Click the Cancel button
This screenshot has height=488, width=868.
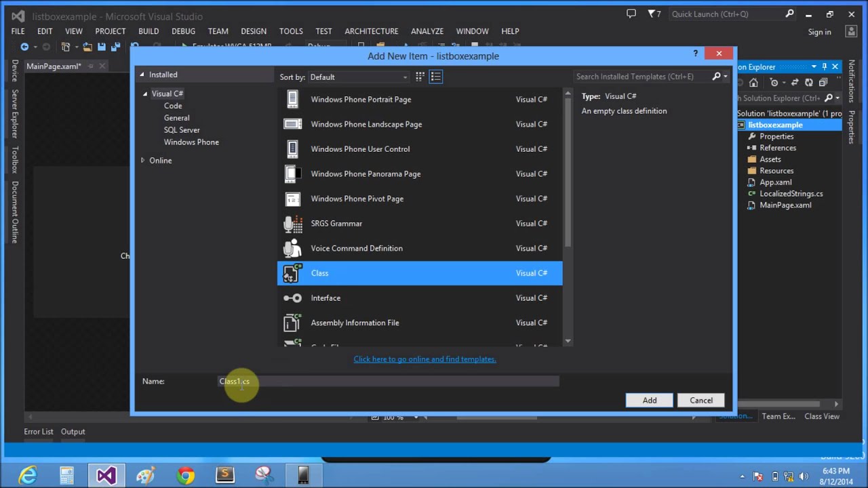pyautogui.click(x=701, y=401)
